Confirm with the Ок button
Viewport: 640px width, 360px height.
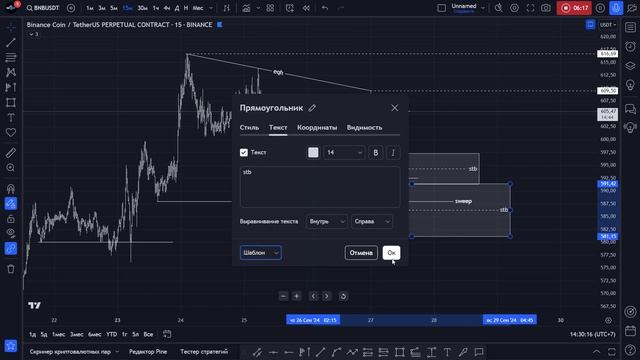coord(391,253)
